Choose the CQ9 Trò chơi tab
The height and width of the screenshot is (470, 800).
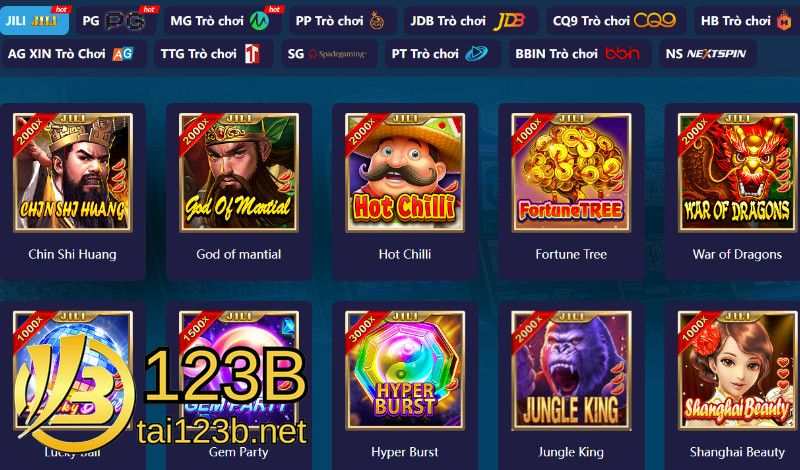(615, 21)
